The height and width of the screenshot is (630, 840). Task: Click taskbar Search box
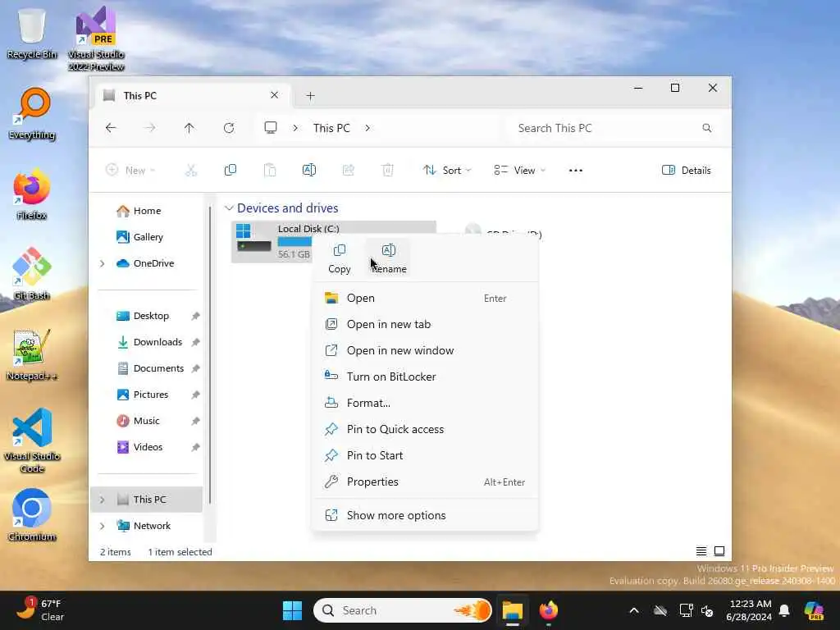click(x=402, y=610)
